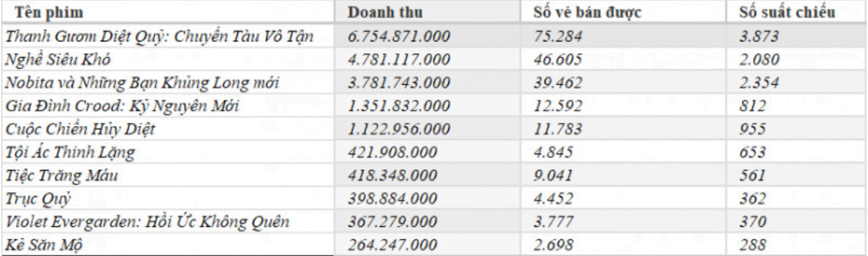
Task: Click Violet Evergarden: Hồi Ức Không Quên
Action: click(x=147, y=222)
